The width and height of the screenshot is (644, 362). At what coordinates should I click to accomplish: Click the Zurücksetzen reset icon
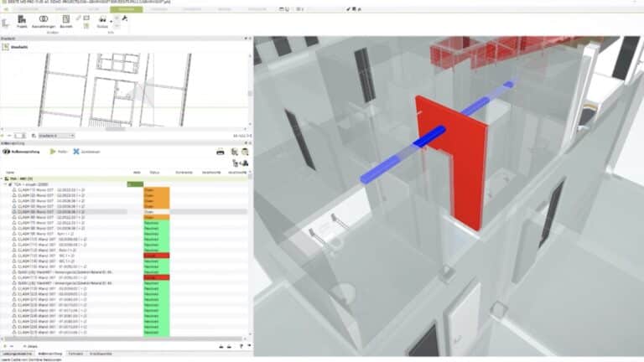[76, 152]
